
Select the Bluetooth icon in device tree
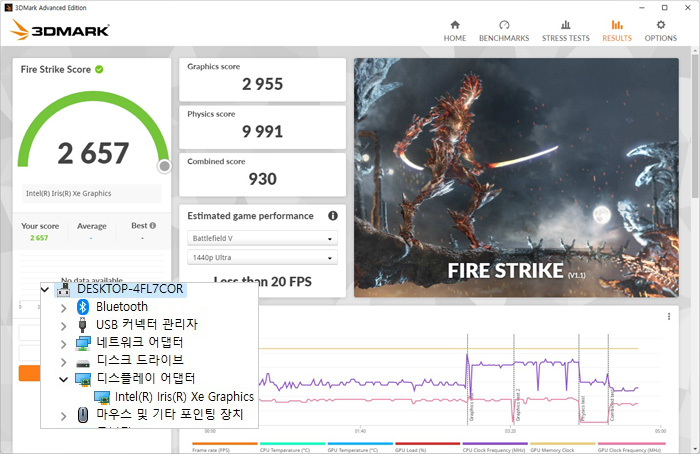[x=83, y=307]
